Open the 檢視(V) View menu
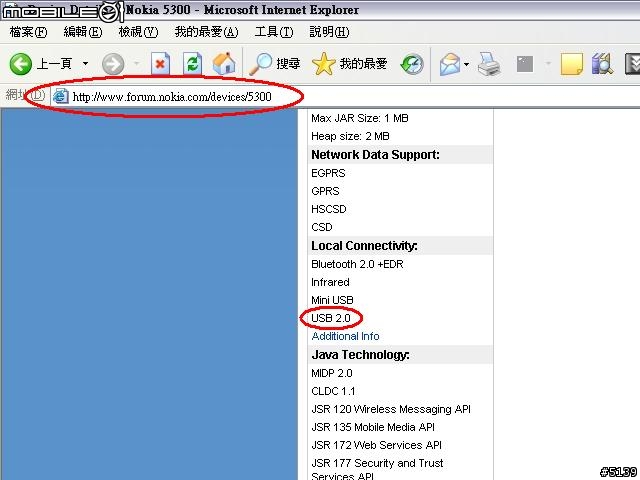The width and height of the screenshot is (640, 480). (x=138, y=32)
